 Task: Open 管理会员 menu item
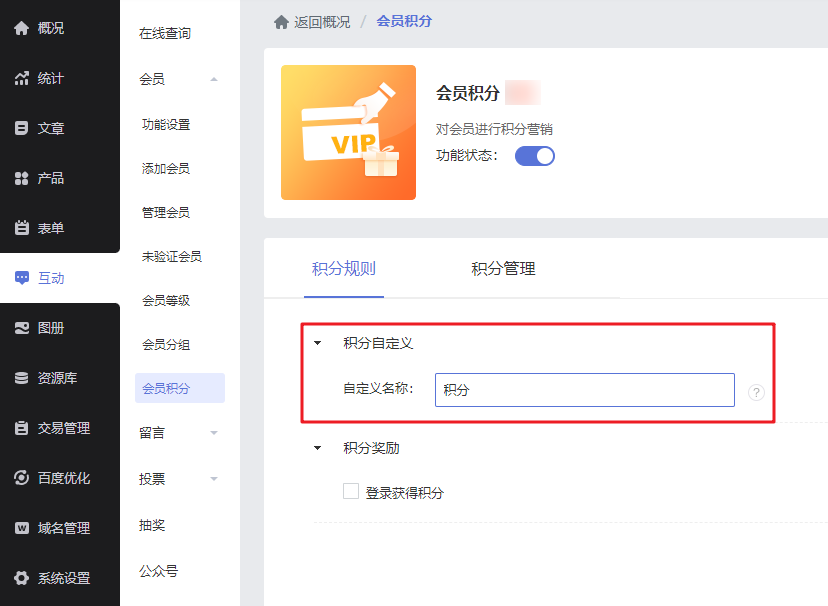pos(166,213)
